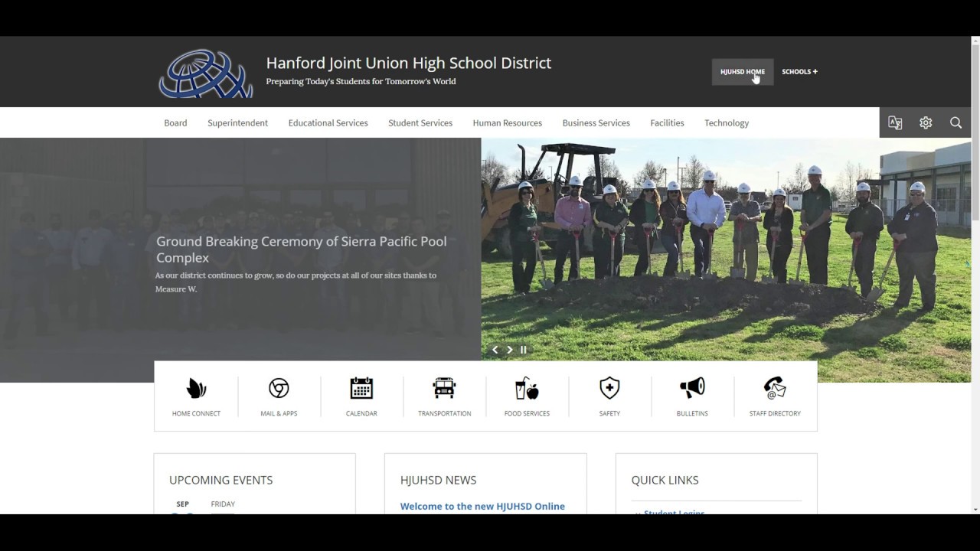Click the Quick Links heading
The image size is (980, 551).
click(x=665, y=480)
